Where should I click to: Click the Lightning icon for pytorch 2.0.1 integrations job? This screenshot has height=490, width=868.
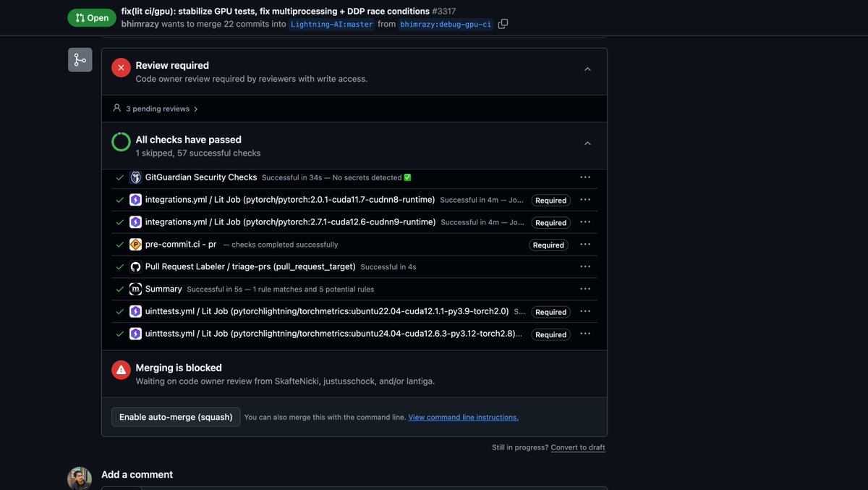pos(135,200)
